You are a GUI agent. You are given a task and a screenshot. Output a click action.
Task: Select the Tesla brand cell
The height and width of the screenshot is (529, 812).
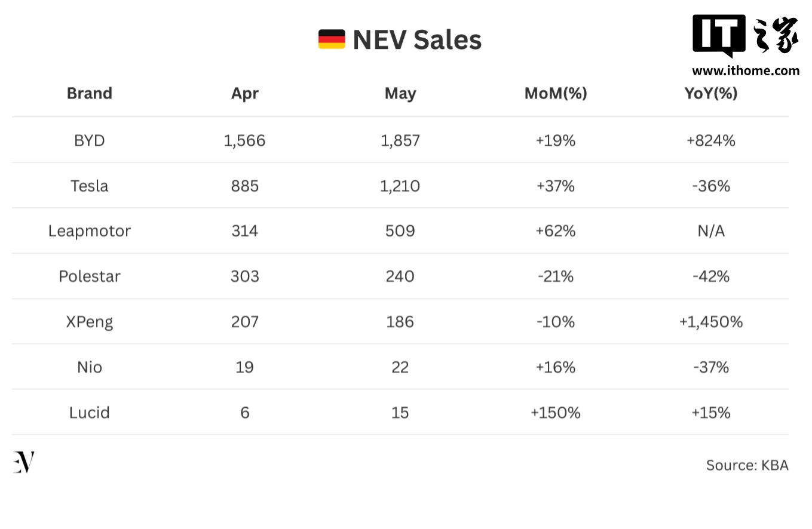click(90, 186)
